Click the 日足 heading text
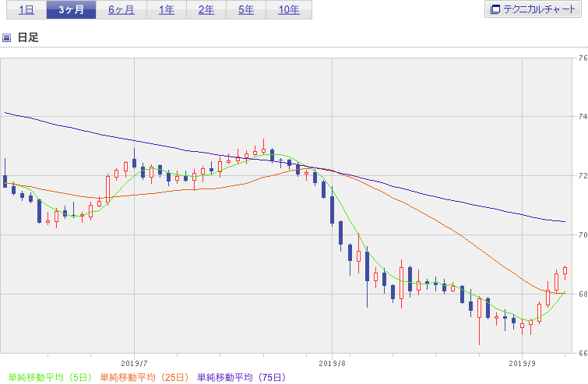The height and width of the screenshot is (384, 588). [28, 37]
